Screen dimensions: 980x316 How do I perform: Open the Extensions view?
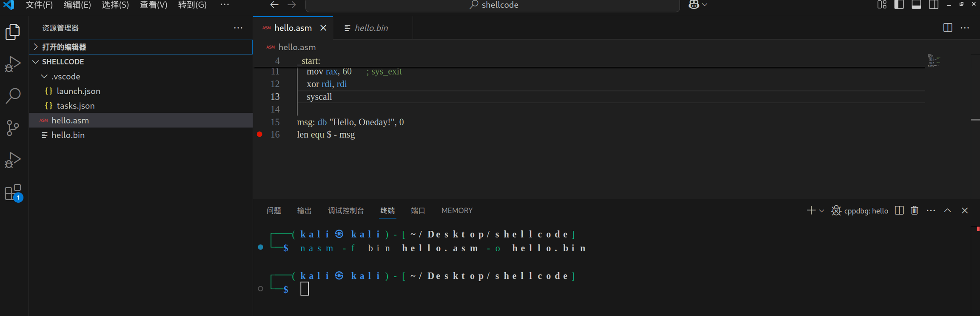tap(13, 192)
